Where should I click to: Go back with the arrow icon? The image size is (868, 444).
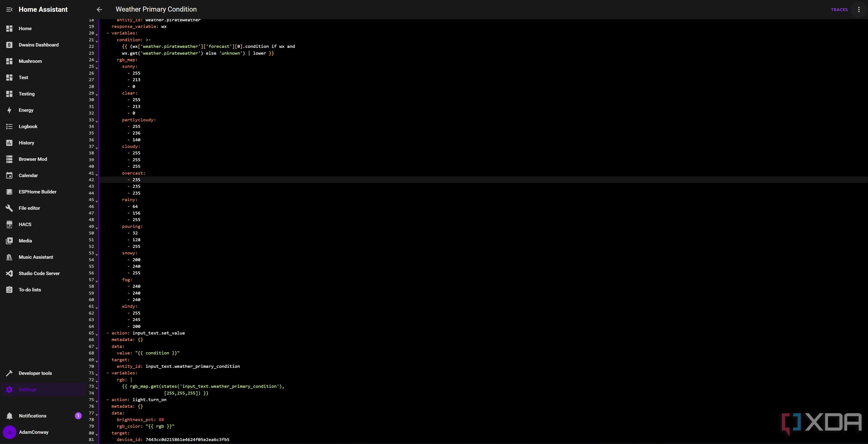tap(99, 10)
